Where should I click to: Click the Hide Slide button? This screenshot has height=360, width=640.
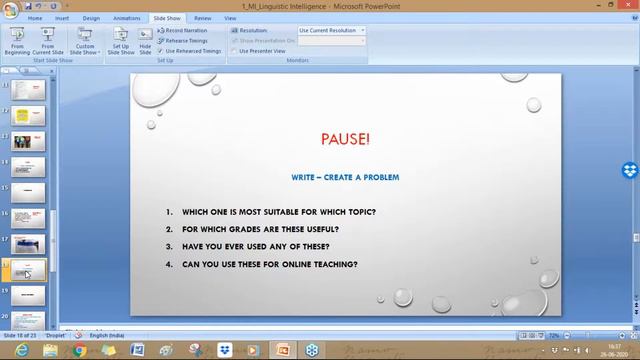pos(145,41)
